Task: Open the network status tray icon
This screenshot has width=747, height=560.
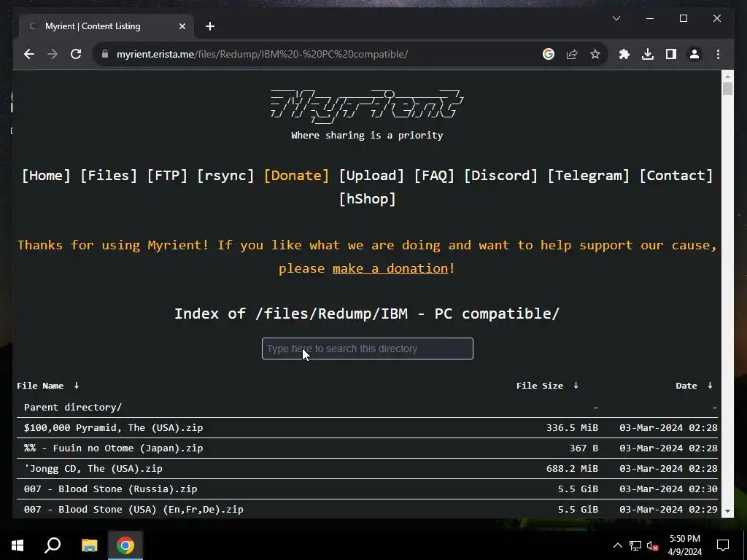Action: pos(635,545)
